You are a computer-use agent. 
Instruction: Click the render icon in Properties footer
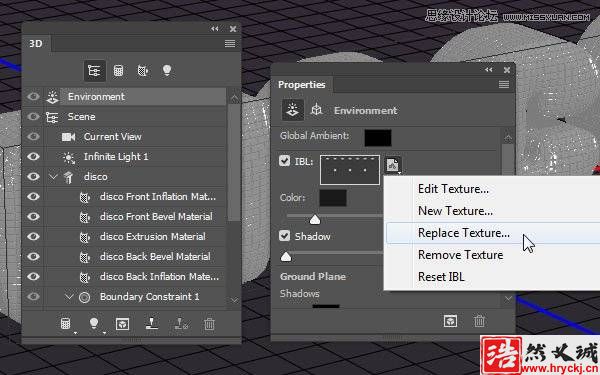tap(450, 321)
